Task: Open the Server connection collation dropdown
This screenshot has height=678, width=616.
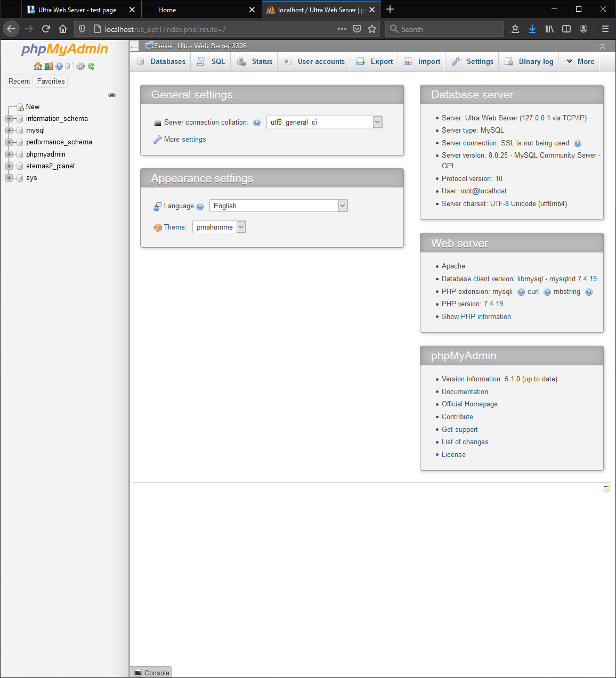Action: (x=325, y=122)
